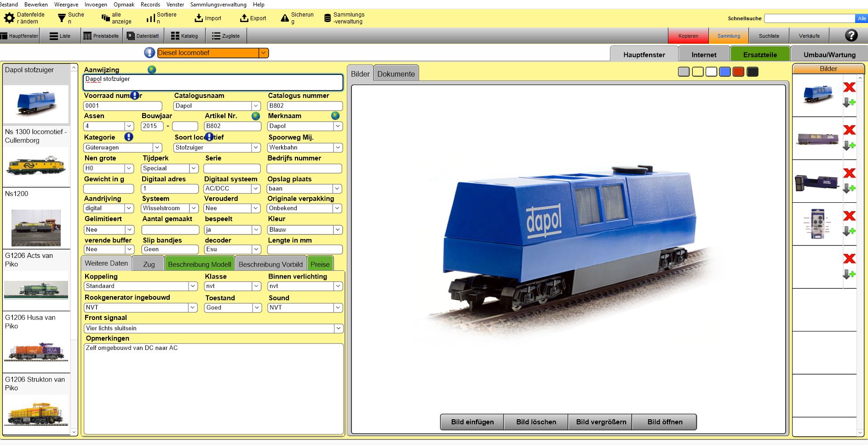Click the Sortieren bars icon

pyautogui.click(x=150, y=18)
